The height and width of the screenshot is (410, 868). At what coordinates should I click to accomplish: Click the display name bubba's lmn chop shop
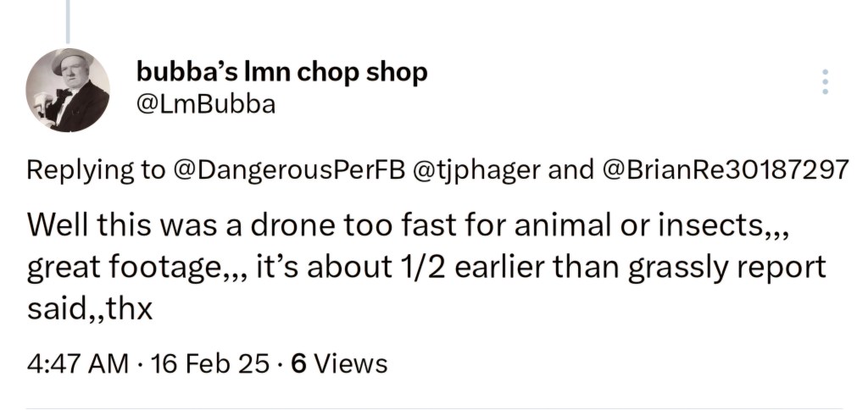click(281, 73)
